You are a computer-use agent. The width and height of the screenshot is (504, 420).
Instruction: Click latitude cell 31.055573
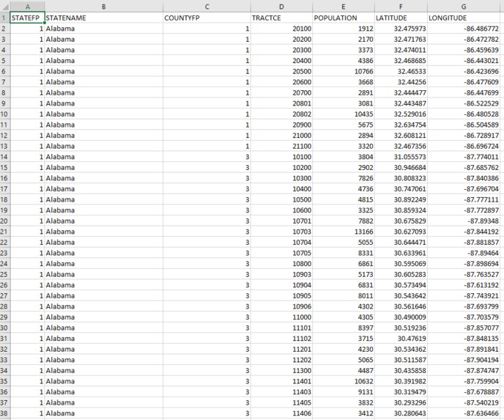[x=401, y=157]
